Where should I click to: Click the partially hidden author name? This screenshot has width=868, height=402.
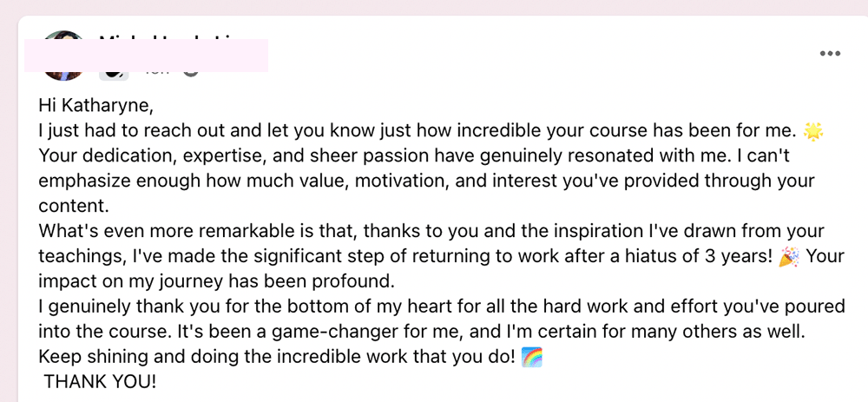point(166,36)
